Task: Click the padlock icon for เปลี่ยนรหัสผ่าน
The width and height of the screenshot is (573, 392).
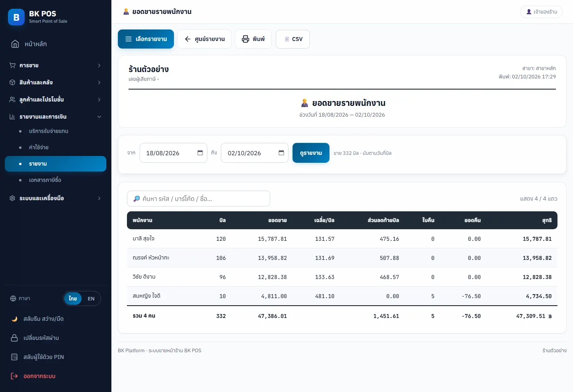Action: pyautogui.click(x=14, y=338)
